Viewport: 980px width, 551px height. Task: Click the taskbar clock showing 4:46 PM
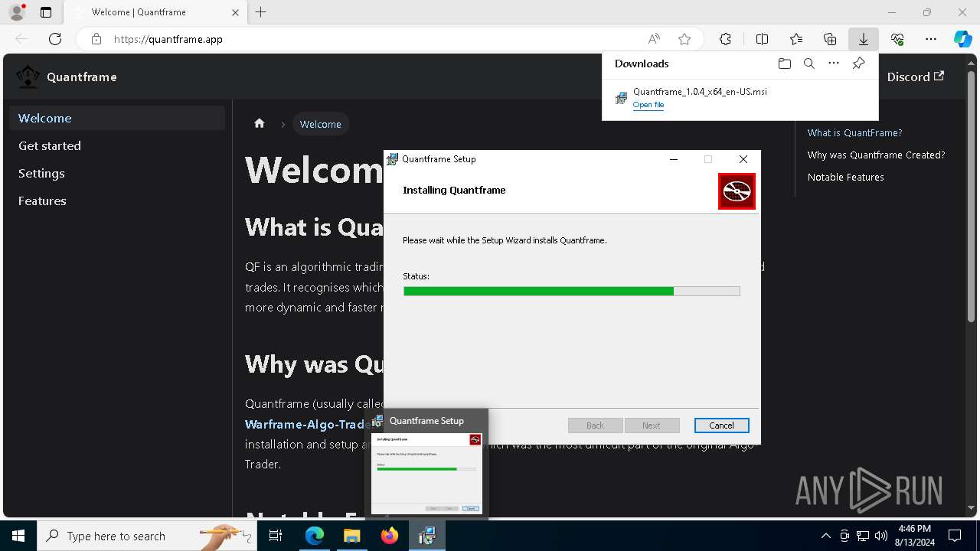coord(915,536)
